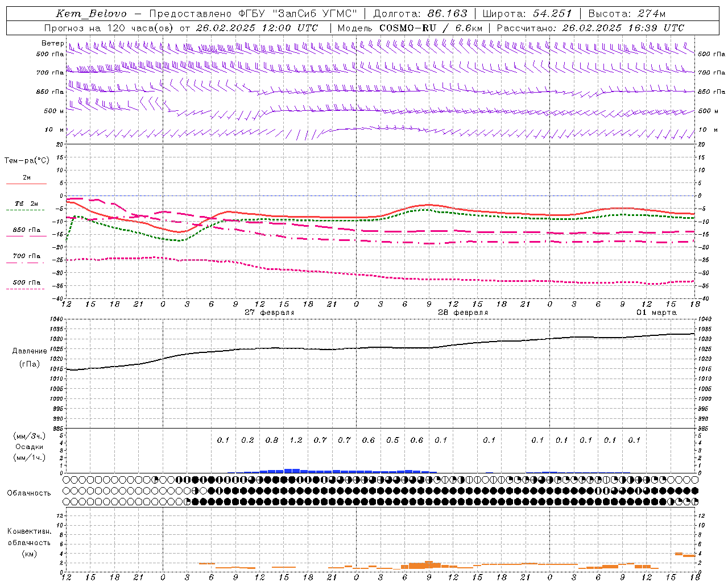Click the 500 гПа temperature legend entry

point(27,282)
